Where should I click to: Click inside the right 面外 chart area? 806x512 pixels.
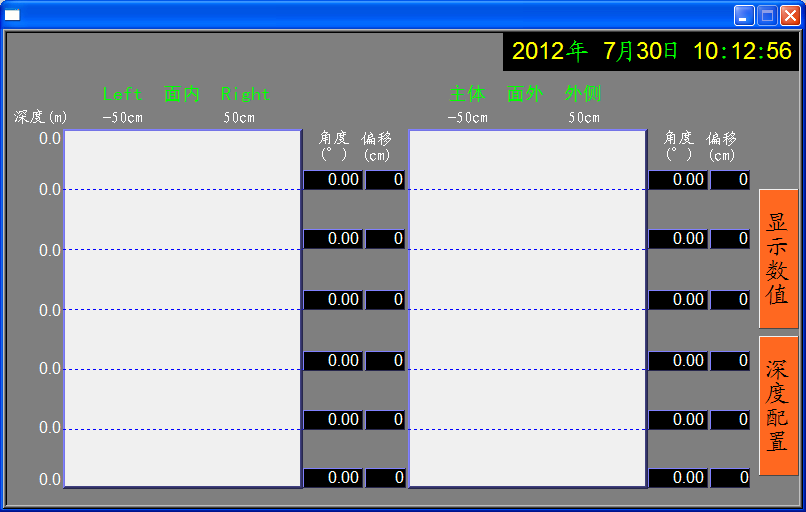click(527, 308)
